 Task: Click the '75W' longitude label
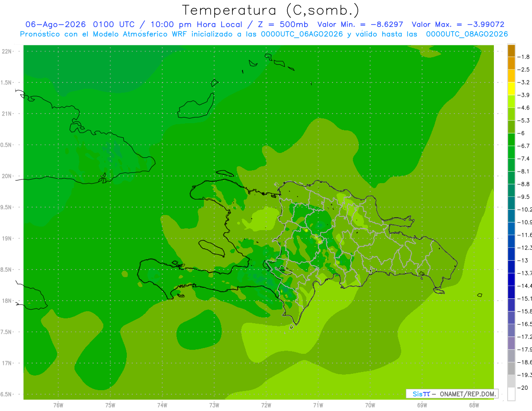tap(110, 405)
